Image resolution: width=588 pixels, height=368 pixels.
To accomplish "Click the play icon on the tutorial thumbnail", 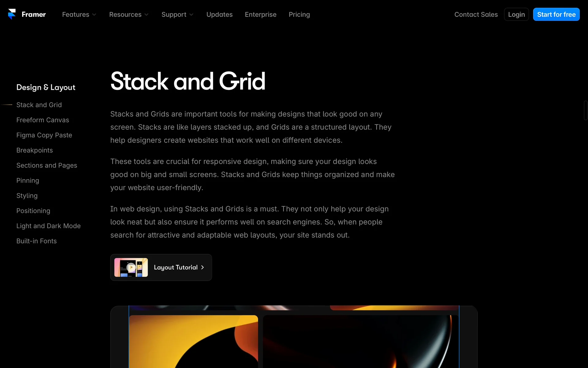I will tap(131, 267).
